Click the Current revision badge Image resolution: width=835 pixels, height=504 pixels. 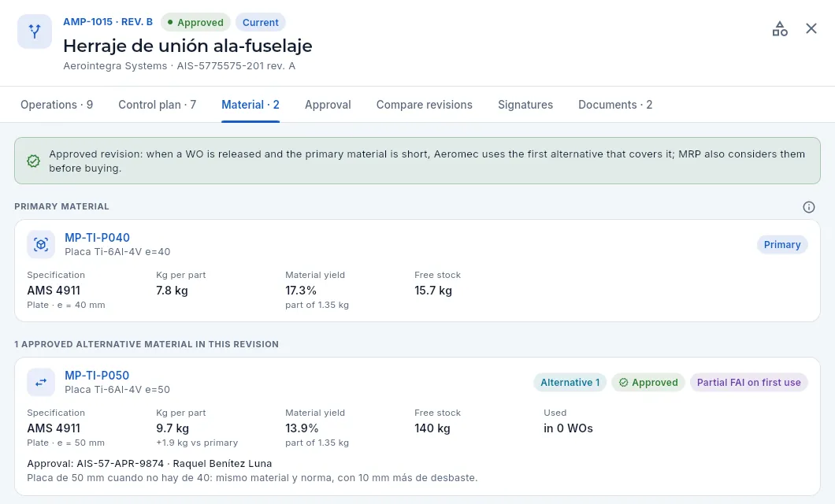click(261, 22)
